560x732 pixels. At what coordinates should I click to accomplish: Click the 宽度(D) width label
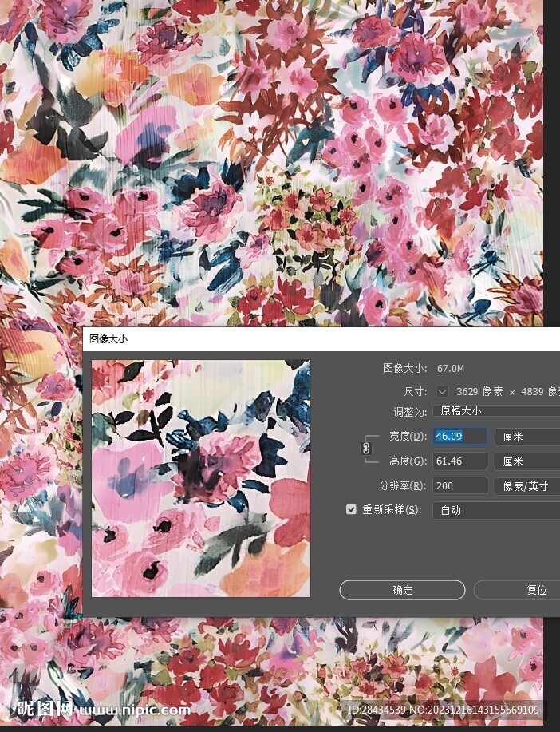pos(407,437)
